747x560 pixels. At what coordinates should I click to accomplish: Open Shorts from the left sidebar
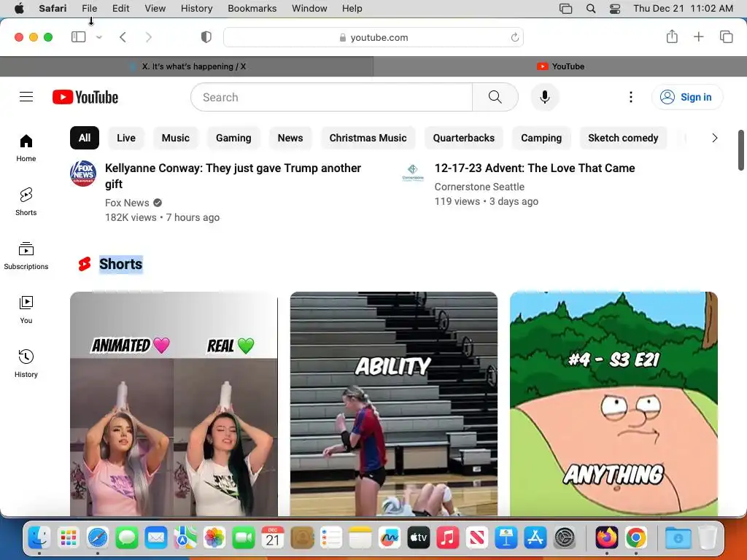(26, 202)
